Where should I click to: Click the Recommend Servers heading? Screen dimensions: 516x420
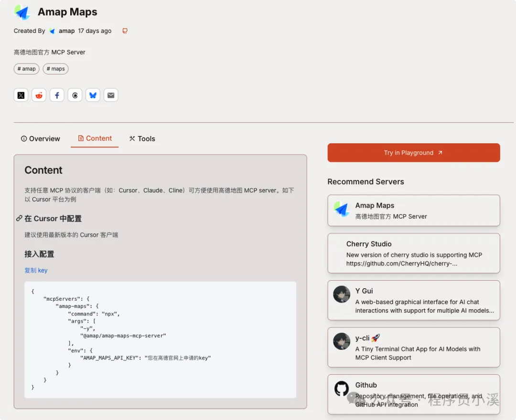click(365, 182)
